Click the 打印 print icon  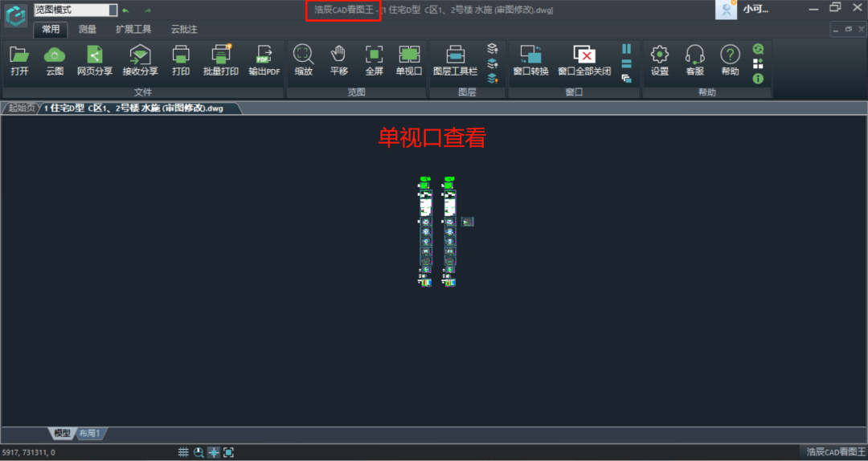[181, 60]
